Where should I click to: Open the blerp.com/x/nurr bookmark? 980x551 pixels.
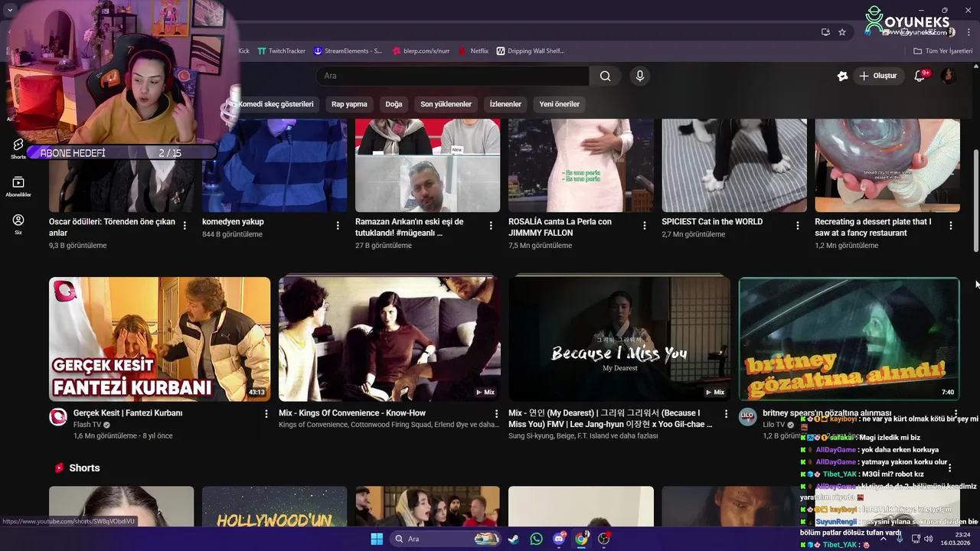point(421,51)
